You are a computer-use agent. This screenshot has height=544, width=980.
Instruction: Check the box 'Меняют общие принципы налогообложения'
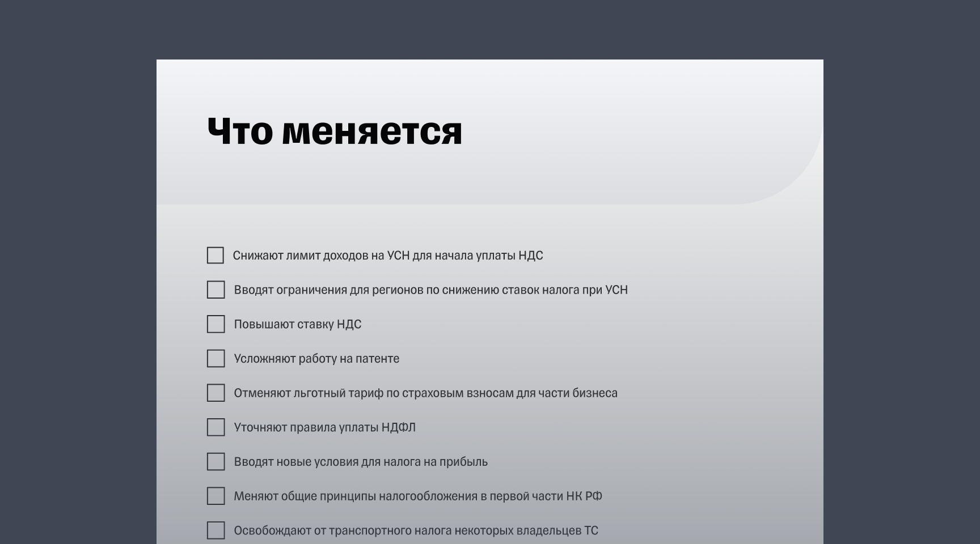click(x=216, y=496)
